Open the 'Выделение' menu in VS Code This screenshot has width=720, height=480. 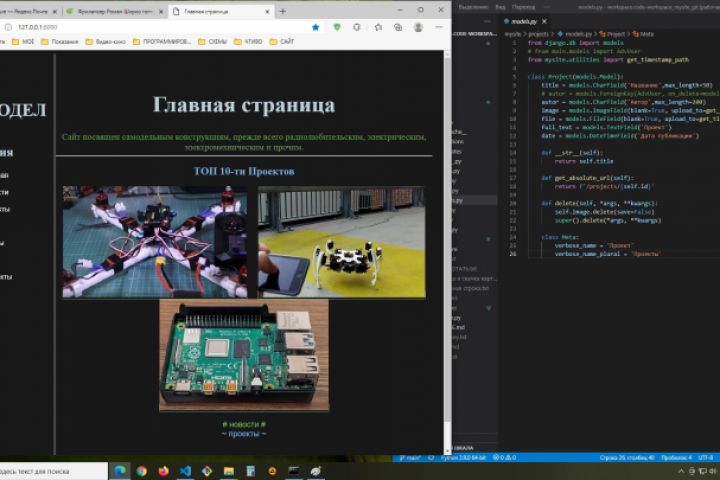pyautogui.click(x=473, y=7)
